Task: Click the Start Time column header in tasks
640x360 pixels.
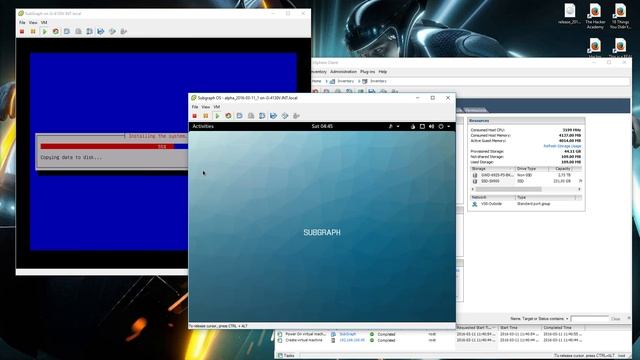Action: [519, 328]
